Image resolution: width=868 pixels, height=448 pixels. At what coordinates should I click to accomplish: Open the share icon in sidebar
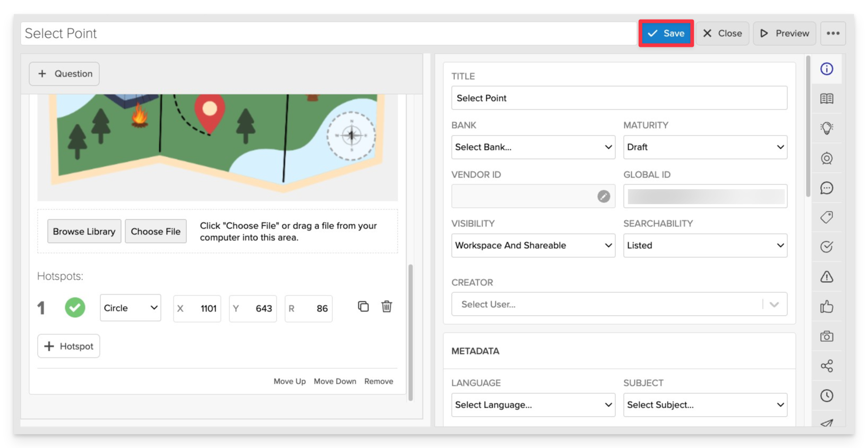[x=827, y=366]
